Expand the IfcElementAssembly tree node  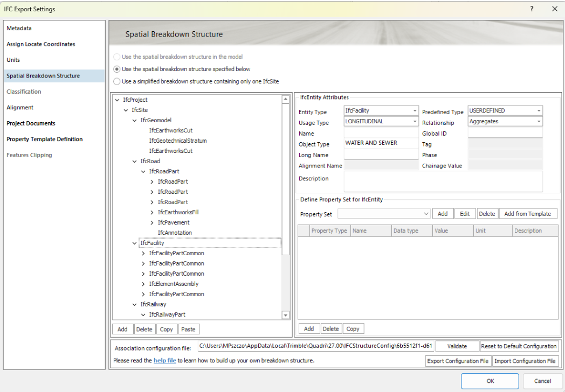click(143, 284)
